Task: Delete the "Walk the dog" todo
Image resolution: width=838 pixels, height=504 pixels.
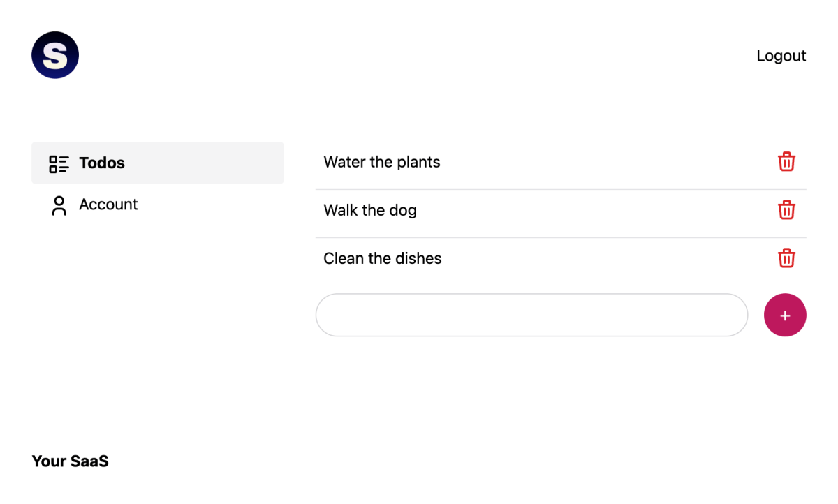Action: point(786,210)
